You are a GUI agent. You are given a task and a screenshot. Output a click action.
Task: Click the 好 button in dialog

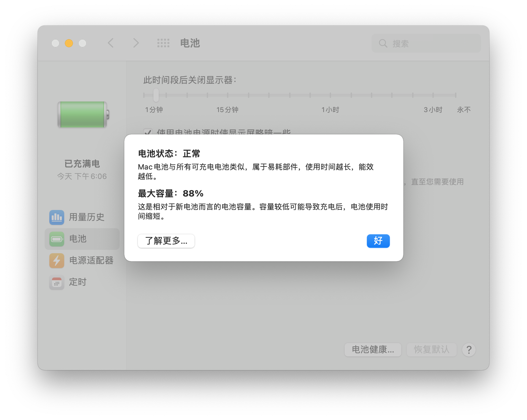[x=378, y=241]
